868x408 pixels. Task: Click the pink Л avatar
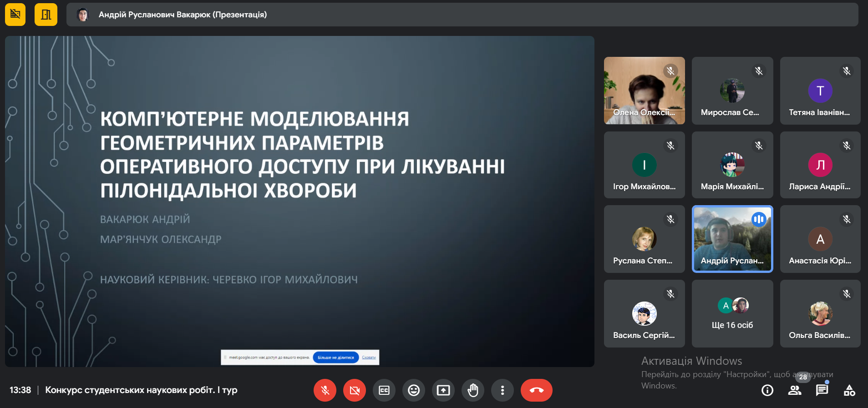[820, 165]
